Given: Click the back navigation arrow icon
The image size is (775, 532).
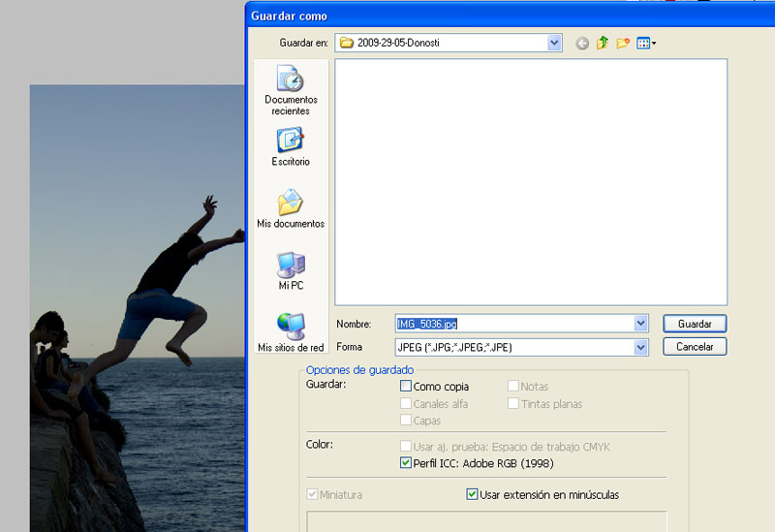Looking at the screenshot, I should [x=582, y=44].
